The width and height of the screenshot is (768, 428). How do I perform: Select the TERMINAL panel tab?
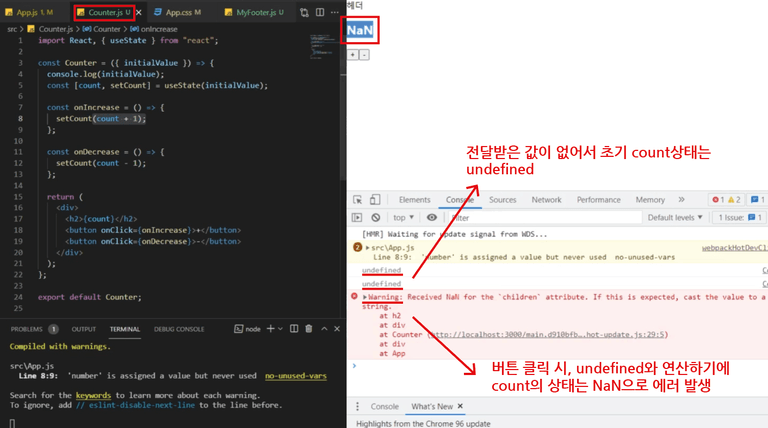point(125,329)
